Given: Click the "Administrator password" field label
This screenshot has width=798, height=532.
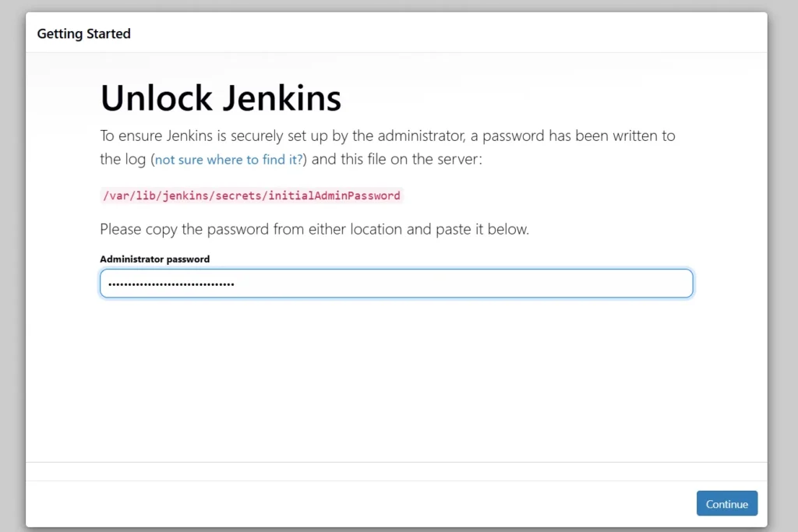Looking at the screenshot, I should (x=154, y=259).
